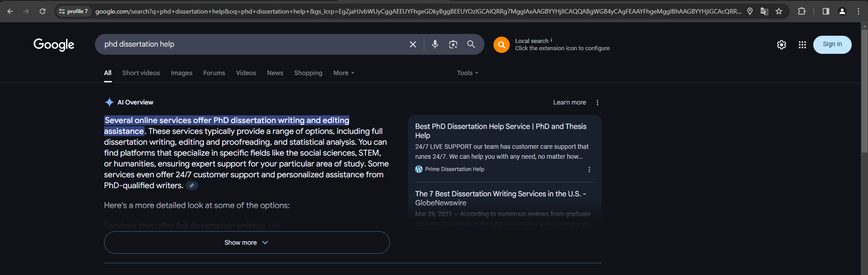Screen dimensions: 868x275
Task: Open Google apps grid
Action: click(802, 45)
